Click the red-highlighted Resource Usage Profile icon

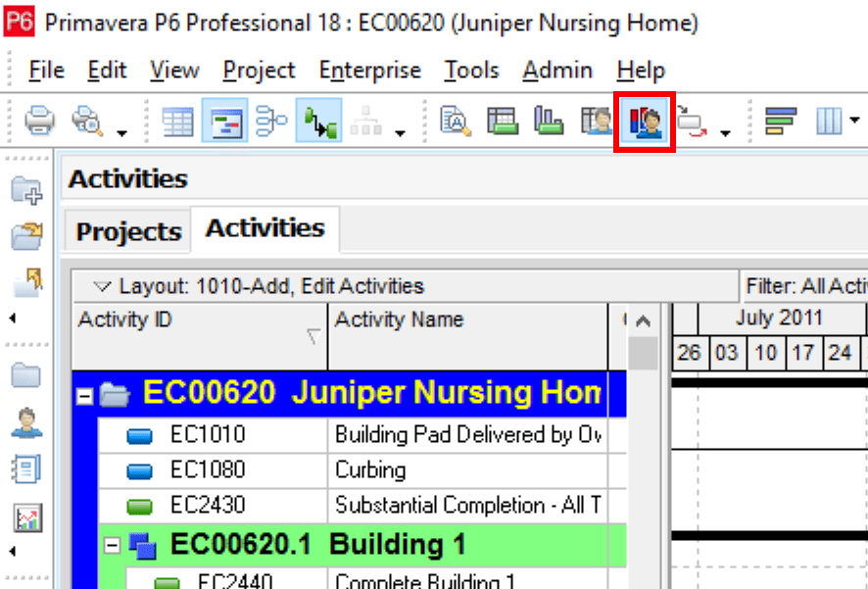(x=645, y=122)
